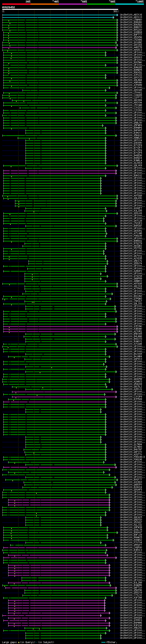Click label UniRef100_B8BGT0

coord(131,27)
